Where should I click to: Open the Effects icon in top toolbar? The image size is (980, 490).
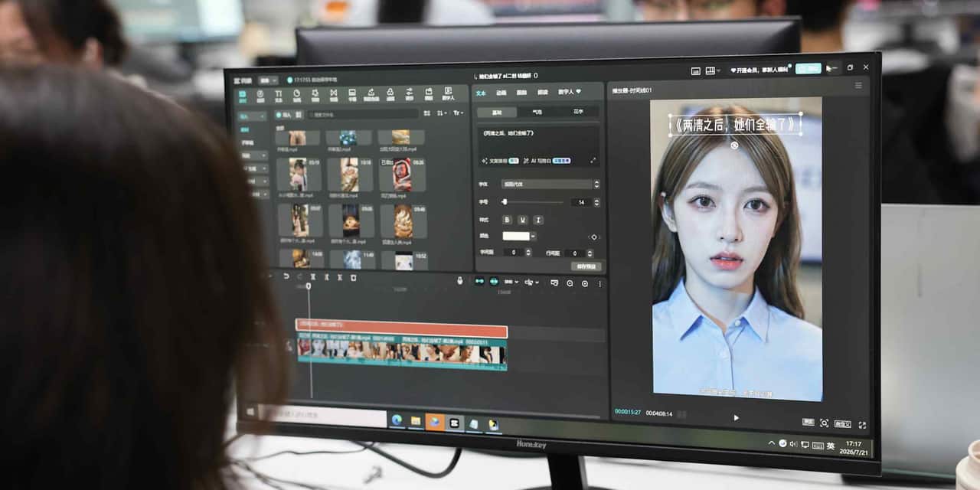315,95
